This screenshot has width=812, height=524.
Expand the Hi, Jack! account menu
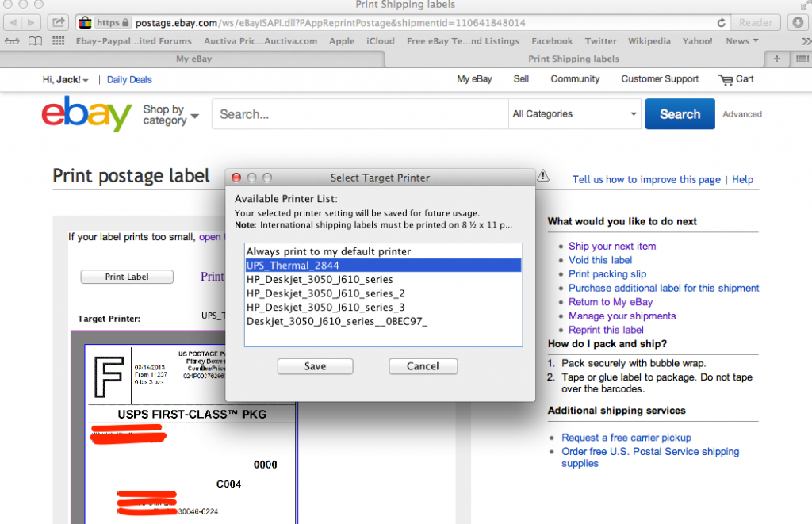tap(65, 80)
